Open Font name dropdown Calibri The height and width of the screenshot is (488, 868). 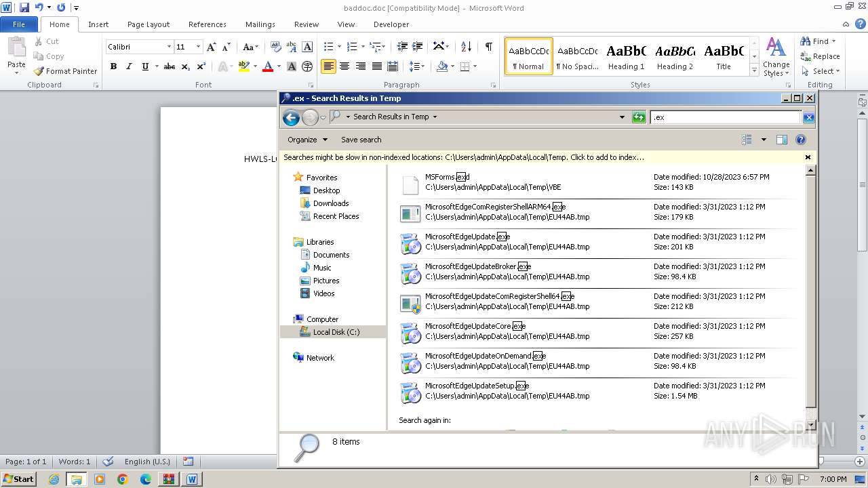pyautogui.click(x=170, y=47)
